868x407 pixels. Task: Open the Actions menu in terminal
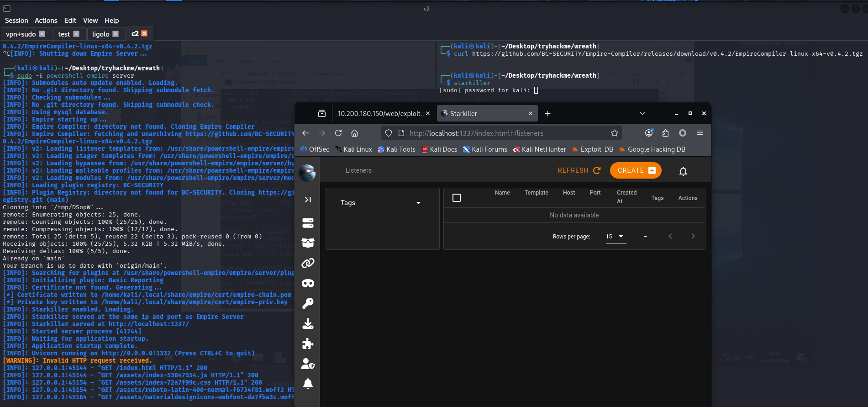pos(46,21)
